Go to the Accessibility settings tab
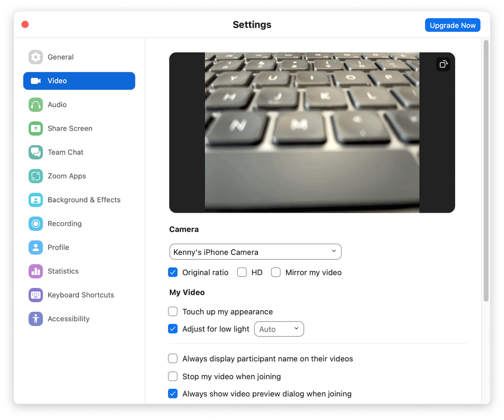The height and width of the screenshot is (420, 504). pos(68,319)
